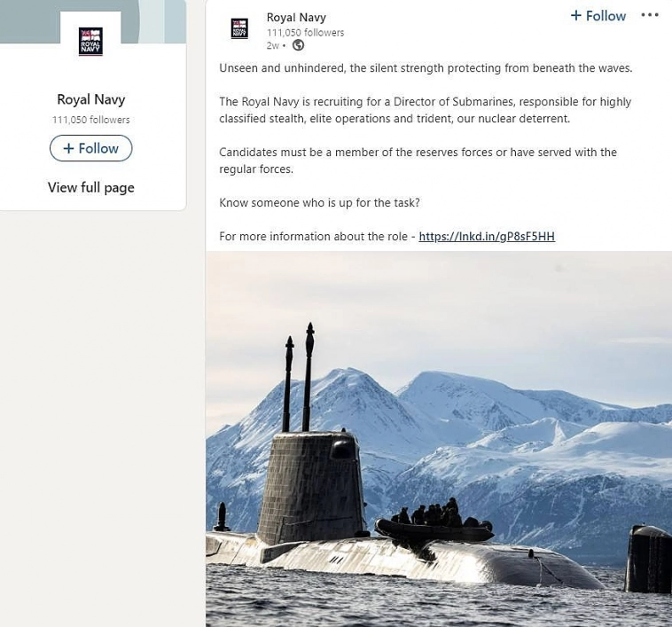
Task: Click the Director of Submarines recruiting paragraph
Action: coord(426,110)
